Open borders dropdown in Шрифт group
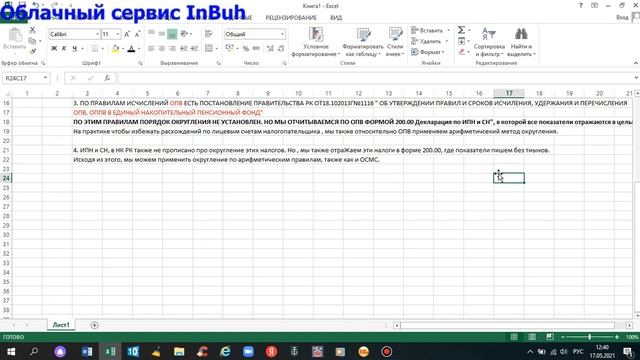Screen dimensions: 640x360 tap(102, 49)
